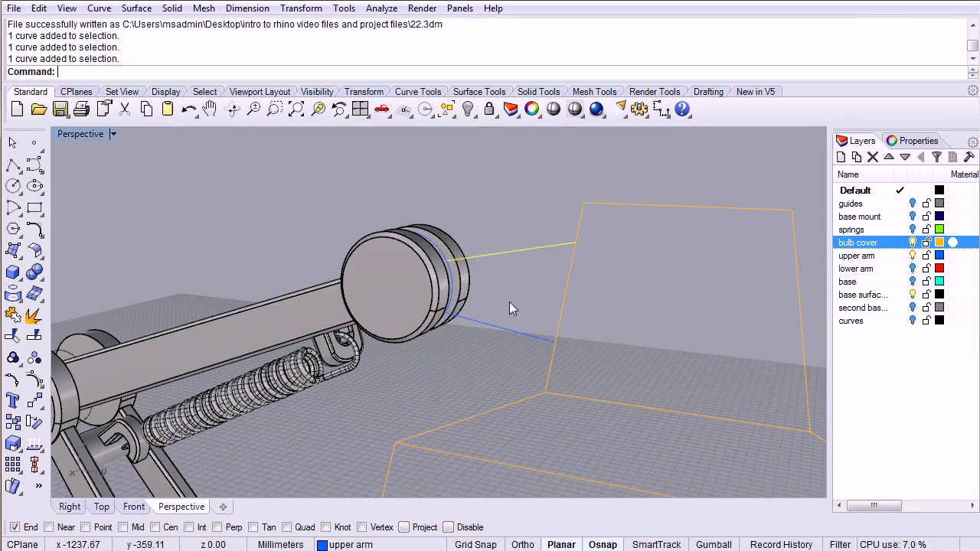The image size is (980, 551).
Task: Click the Print icon
Action: click(x=81, y=109)
